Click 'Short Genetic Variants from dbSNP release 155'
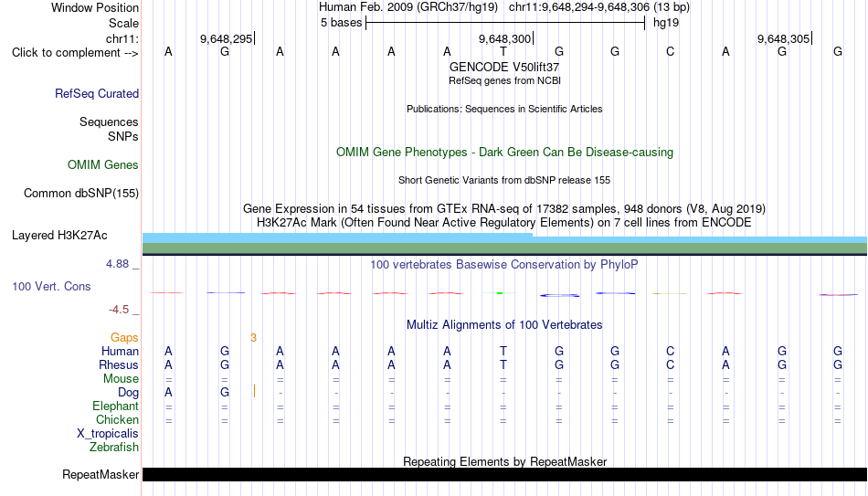The height and width of the screenshot is (496, 868). [x=504, y=181]
